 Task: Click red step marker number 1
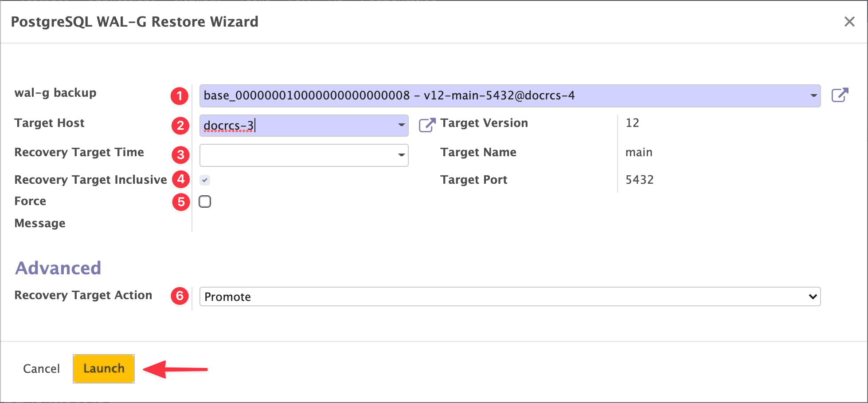[x=180, y=96]
